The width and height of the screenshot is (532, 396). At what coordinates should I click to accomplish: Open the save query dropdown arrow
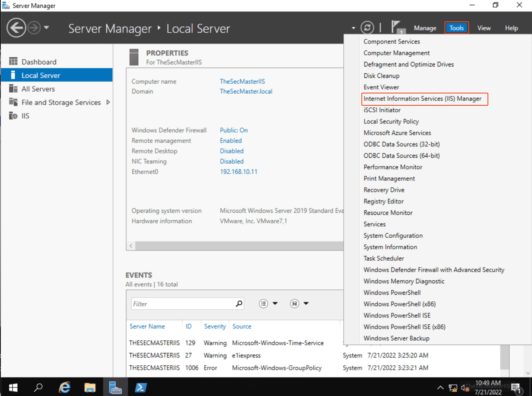(306, 304)
